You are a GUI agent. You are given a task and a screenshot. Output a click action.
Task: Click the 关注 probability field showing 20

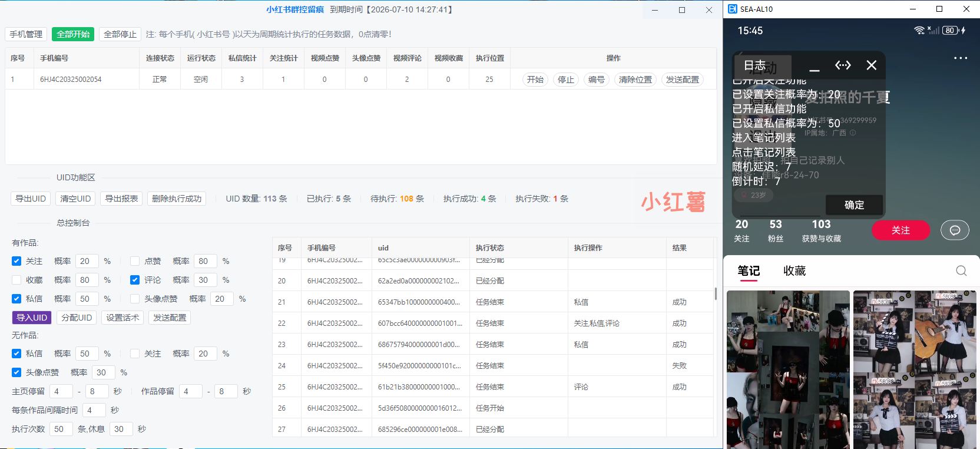click(x=87, y=261)
